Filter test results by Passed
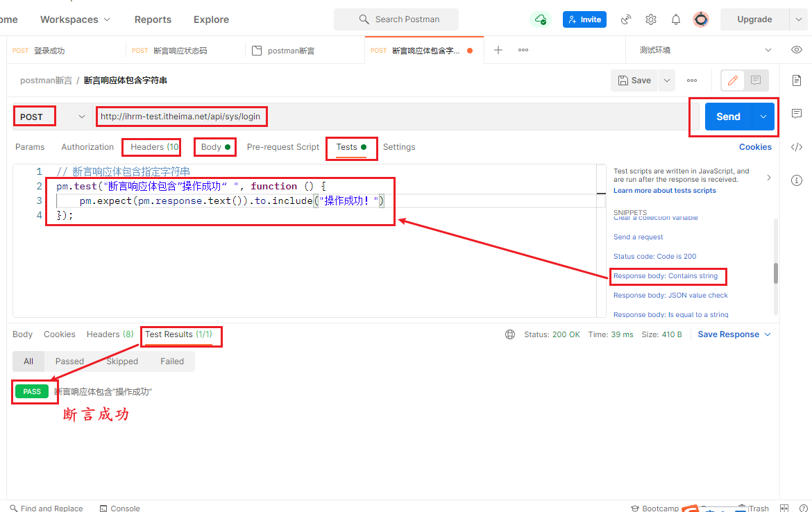The height and width of the screenshot is (512, 812). click(x=69, y=361)
